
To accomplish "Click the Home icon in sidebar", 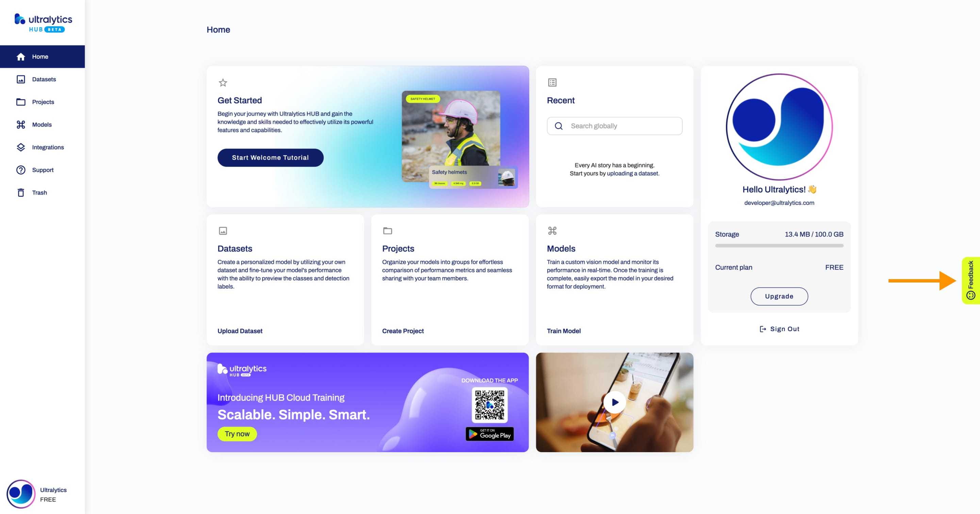I will click(21, 56).
